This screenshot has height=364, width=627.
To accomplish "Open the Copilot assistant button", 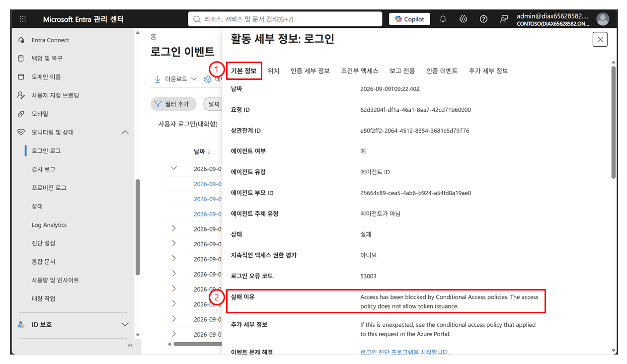I will 410,19.
